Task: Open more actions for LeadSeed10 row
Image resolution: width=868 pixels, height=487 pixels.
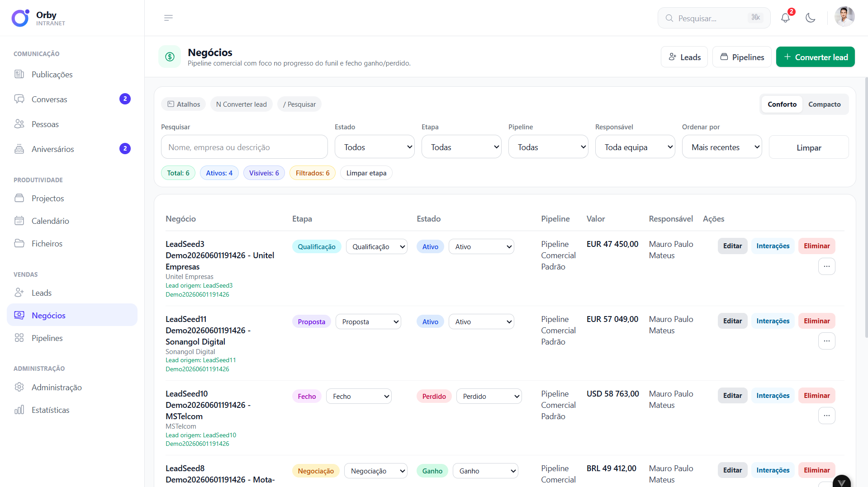Action: 826,416
